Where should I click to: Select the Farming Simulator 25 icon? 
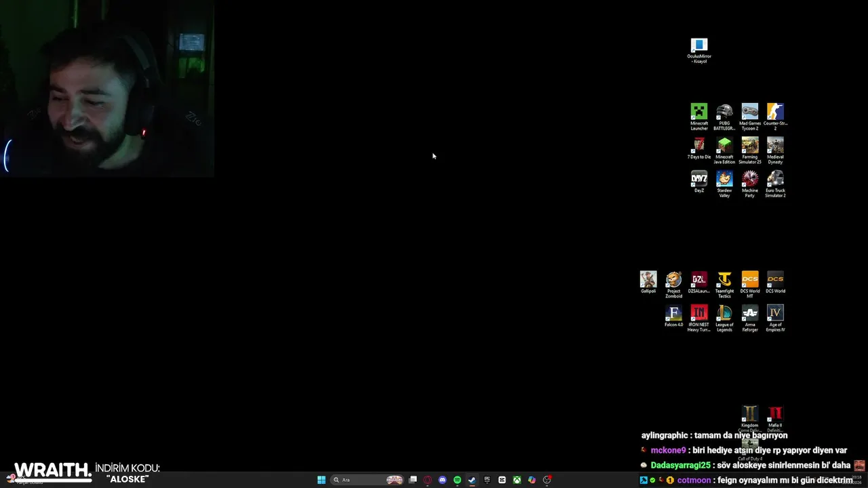click(750, 150)
